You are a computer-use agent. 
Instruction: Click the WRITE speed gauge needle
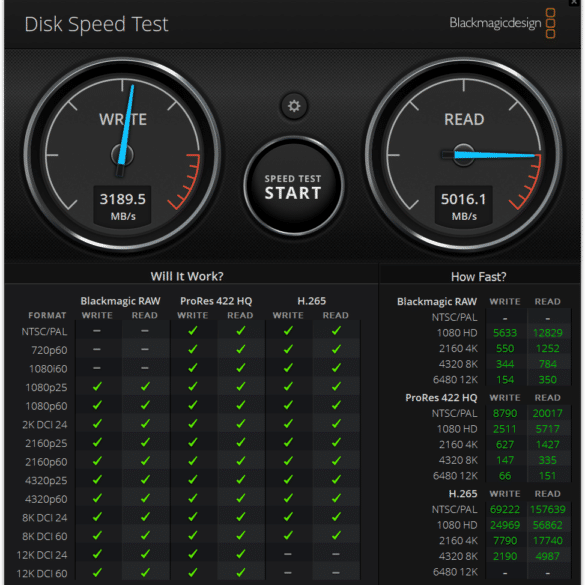126,129
